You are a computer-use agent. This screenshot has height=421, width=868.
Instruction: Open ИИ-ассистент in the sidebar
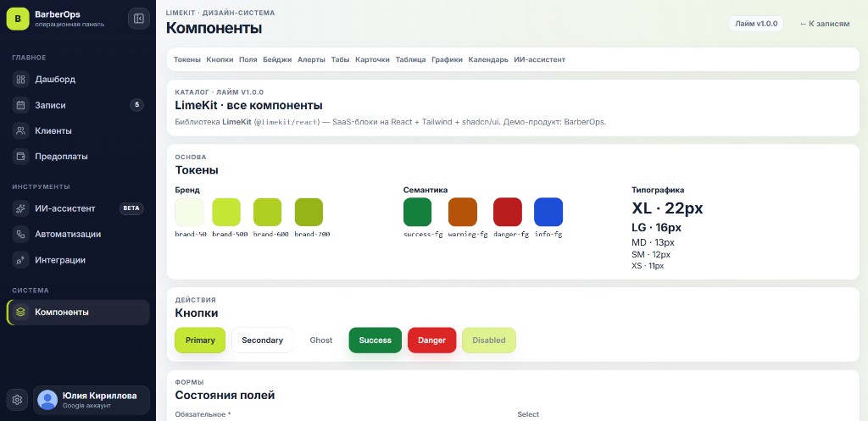(x=78, y=208)
